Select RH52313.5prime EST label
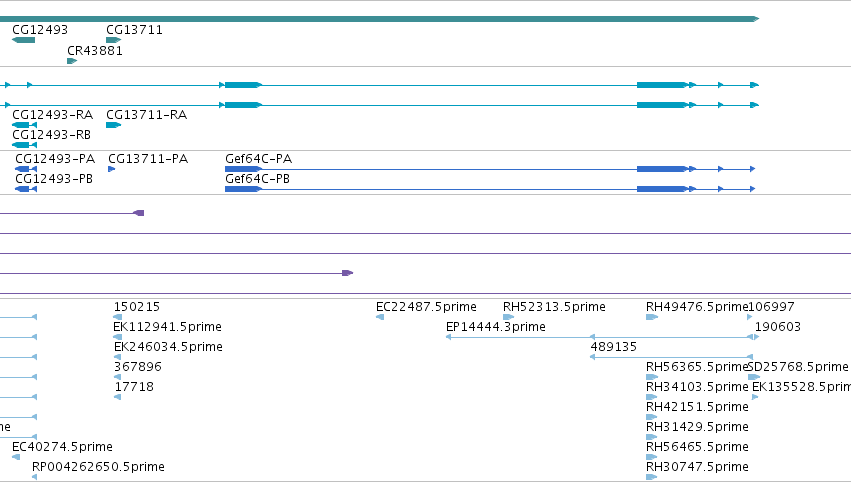This screenshot has height=482, width=851. point(554,307)
